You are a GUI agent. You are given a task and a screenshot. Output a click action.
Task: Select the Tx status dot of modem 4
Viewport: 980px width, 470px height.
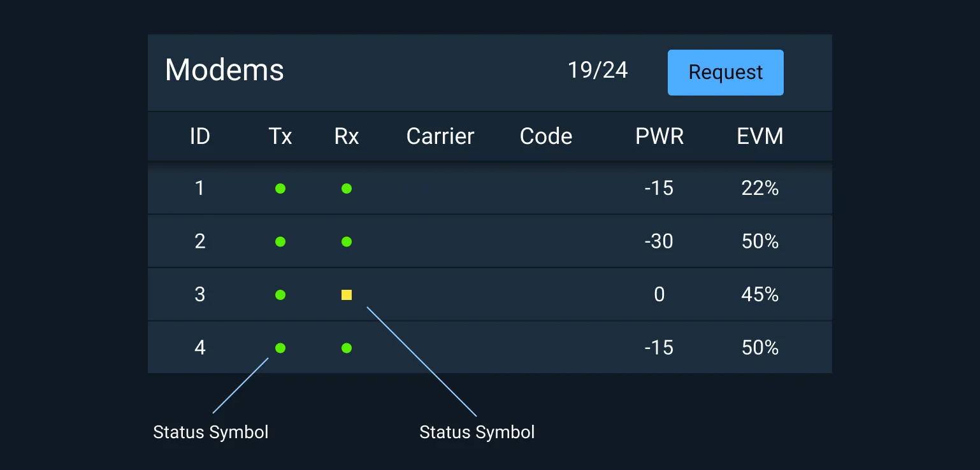point(280,348)
